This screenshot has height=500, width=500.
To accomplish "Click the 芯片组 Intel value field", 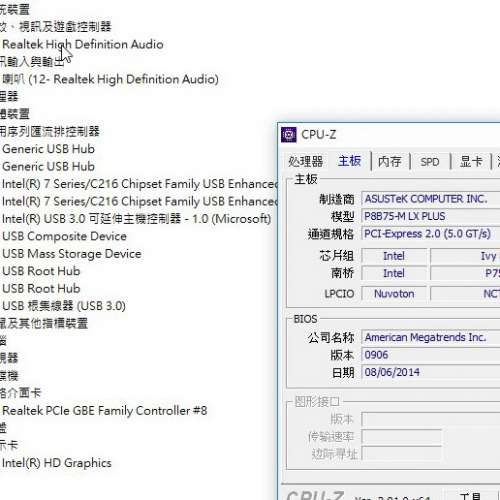I will pyautogui.click(x=394, y=256).
